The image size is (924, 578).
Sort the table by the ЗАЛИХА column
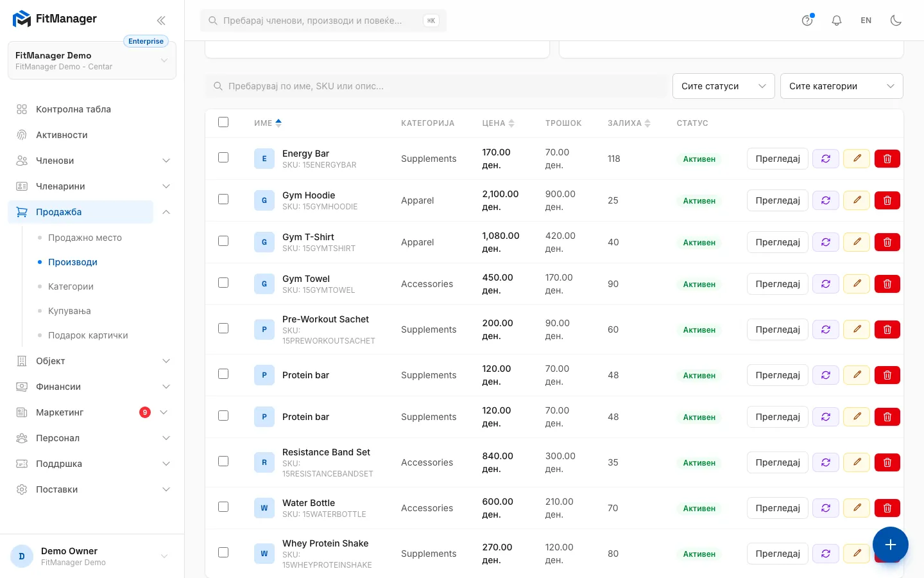(x=629, y=123)
